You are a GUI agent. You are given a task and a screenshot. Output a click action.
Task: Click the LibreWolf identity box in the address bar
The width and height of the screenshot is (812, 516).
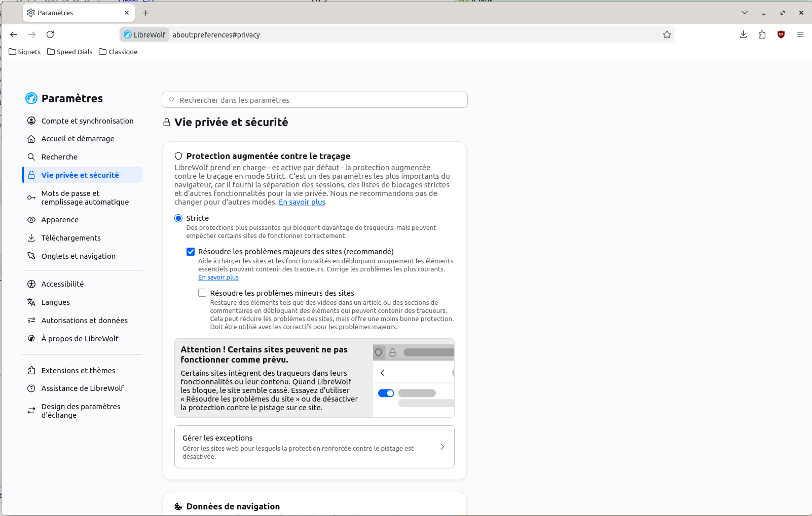(145, 34)
